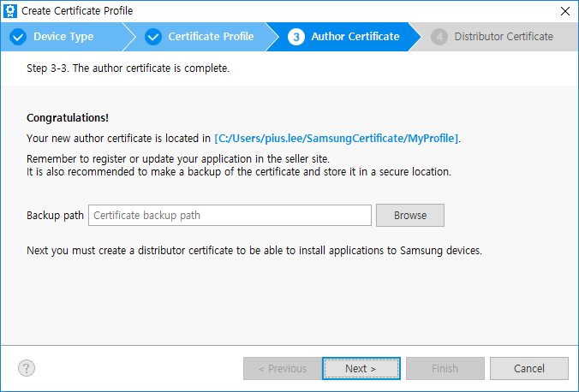
Task: Click the Tizen app icon in title bar
Action: tap(10, 11)
